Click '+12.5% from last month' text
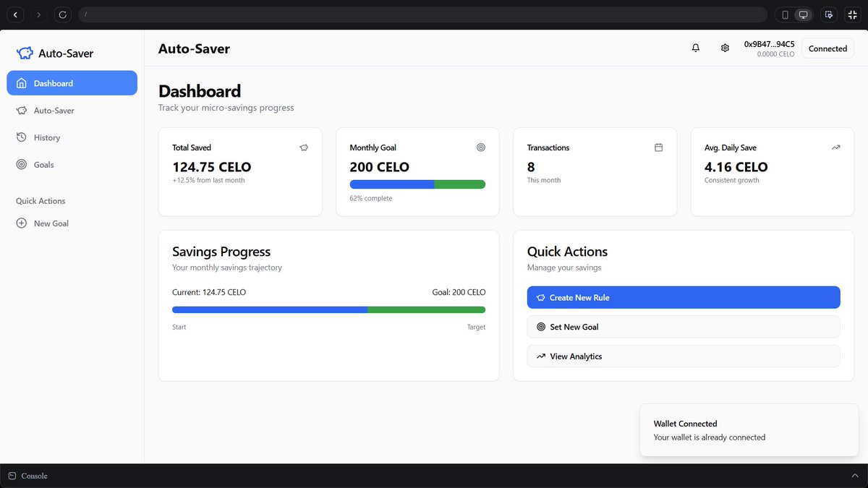The width and height of the screenshot is (868, 488). pyautogui.click(x=208, y=180)
